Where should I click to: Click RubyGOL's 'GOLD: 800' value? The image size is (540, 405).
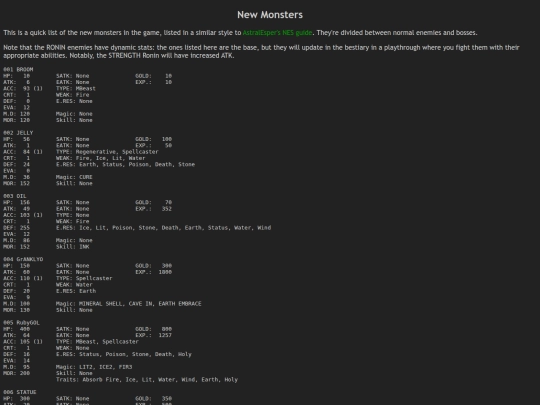(154, 329)
